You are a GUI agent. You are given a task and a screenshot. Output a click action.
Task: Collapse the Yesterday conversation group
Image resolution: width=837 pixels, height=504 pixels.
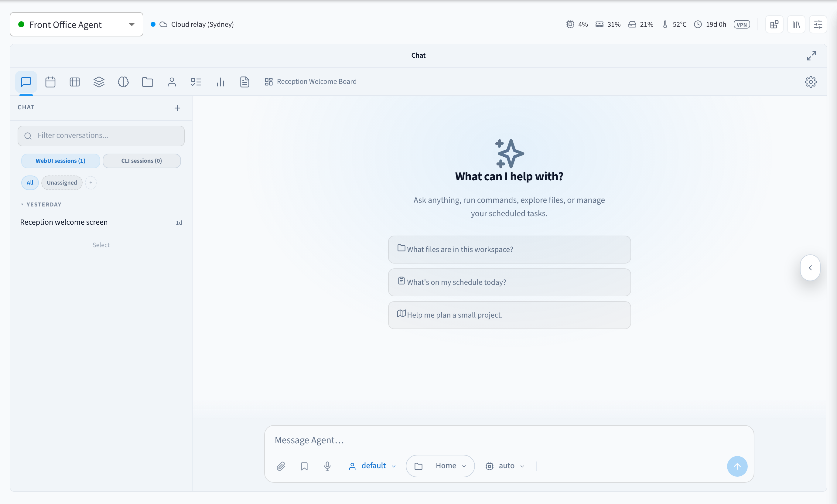[41, 204]
